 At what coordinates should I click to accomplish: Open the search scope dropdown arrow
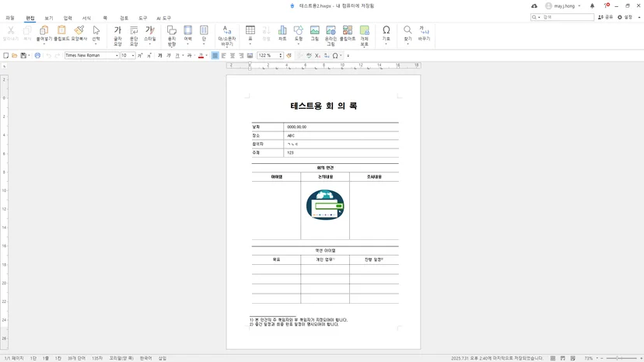539,17
